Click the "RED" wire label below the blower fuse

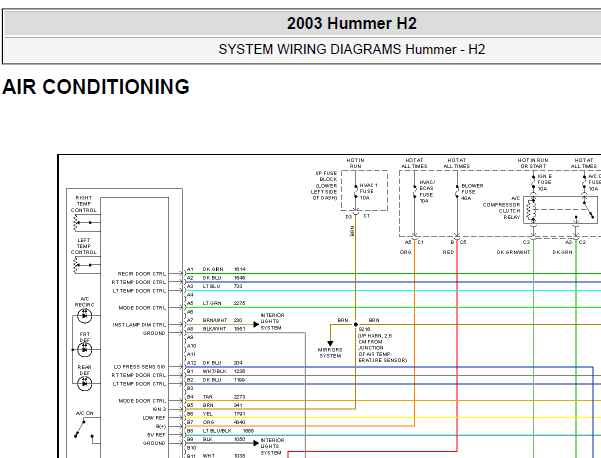(x=448, y=252)
